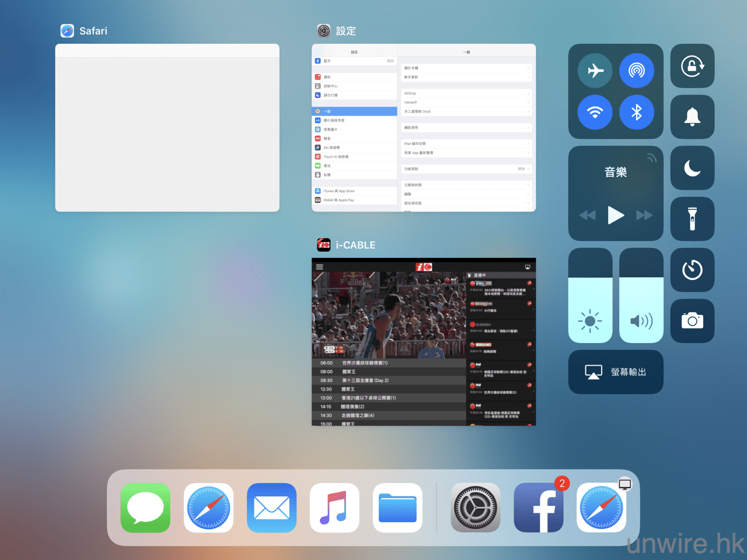The image size is (747, 560).
Task: Enable rotation lock
Action: coord(692,66)
